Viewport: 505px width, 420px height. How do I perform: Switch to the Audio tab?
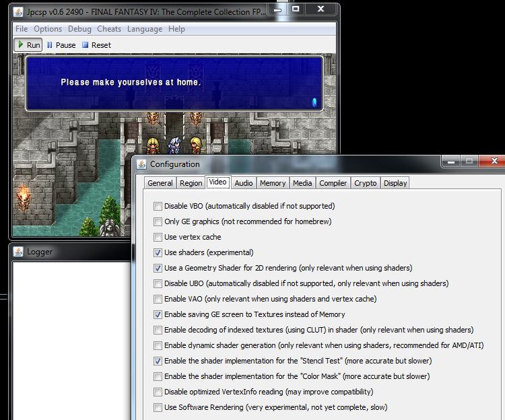click(x=243, y=183)
